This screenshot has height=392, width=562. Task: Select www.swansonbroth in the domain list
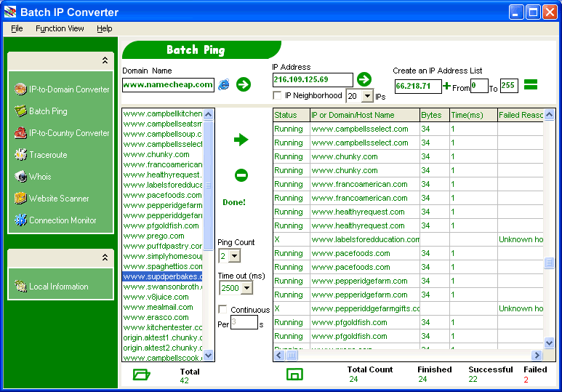[163, 287]
